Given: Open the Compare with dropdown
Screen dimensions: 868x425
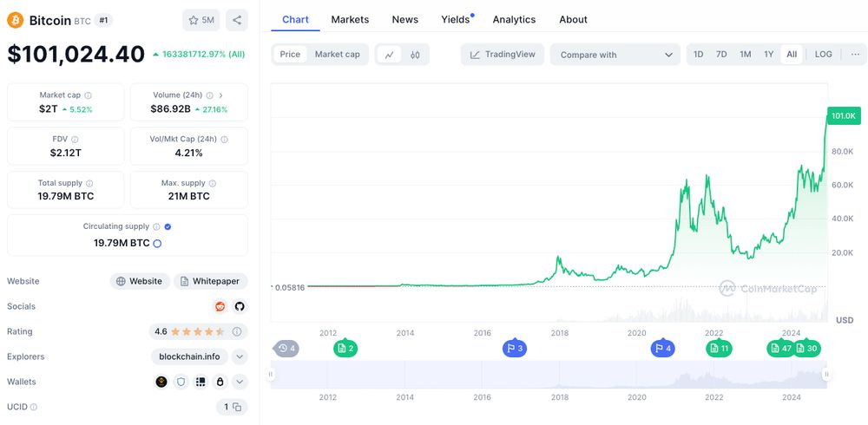Looking at the screenshot, I should (615, 55).
